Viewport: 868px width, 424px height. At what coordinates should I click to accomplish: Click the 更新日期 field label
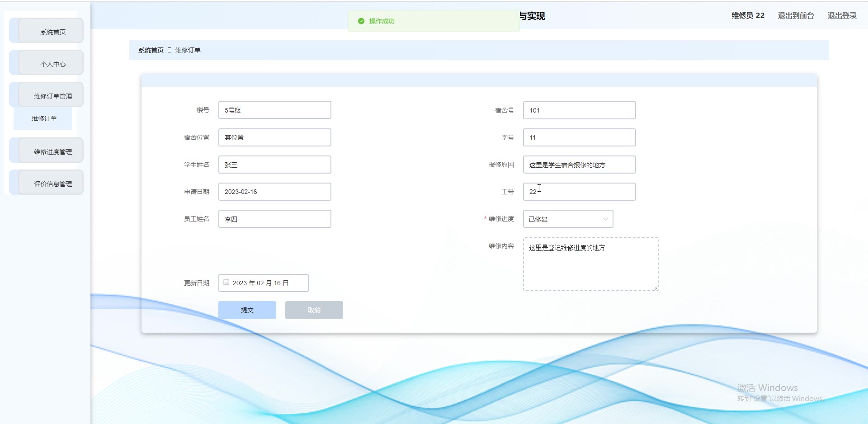click(197, 283)
